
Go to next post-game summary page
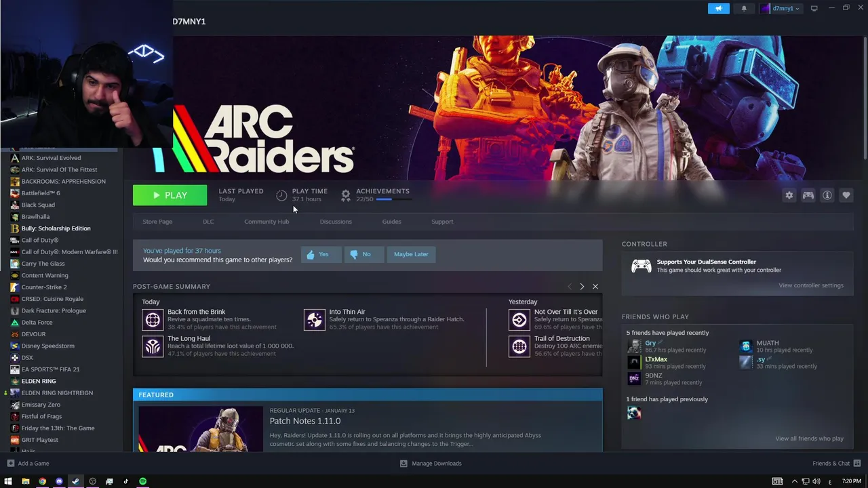click(x=582, y=287)
